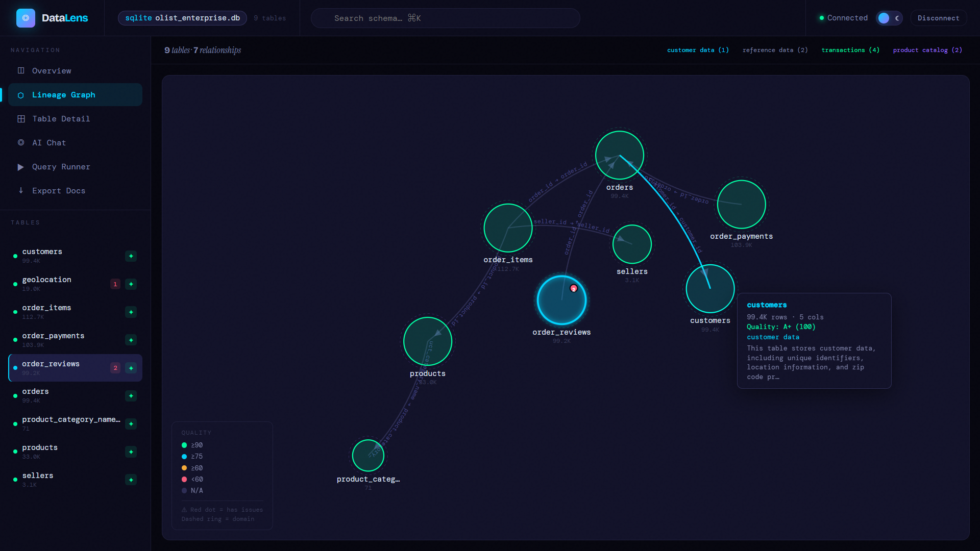Click the red issue dot on order_reviews node

(x=574, y=289)
